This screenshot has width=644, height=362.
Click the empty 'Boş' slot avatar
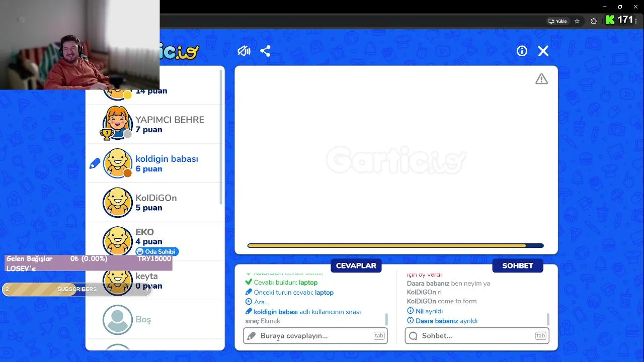[x=117, y=319]
